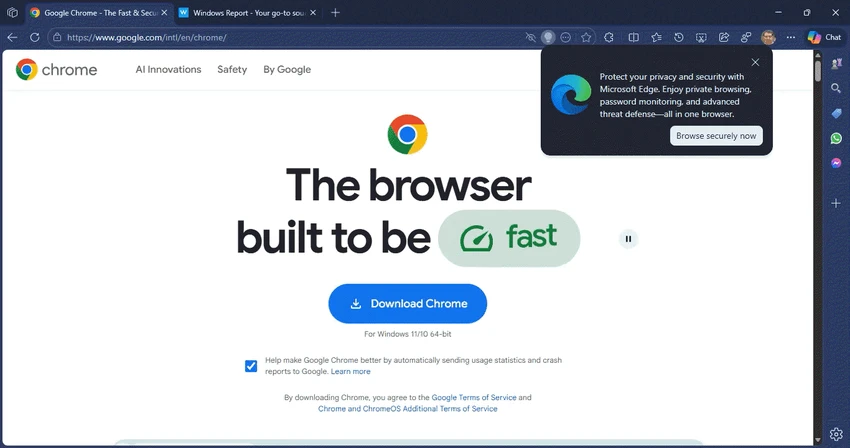Reload the page with refresh icon

(35, 37)
